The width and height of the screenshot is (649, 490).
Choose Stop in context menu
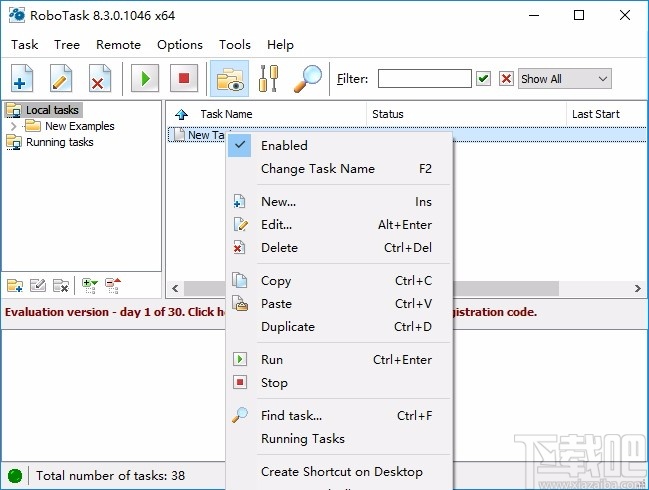pyautogui.click(x=339, y=383)
